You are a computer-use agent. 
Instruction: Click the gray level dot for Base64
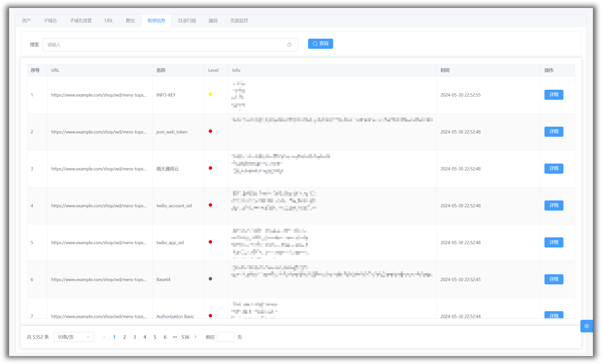210,279
